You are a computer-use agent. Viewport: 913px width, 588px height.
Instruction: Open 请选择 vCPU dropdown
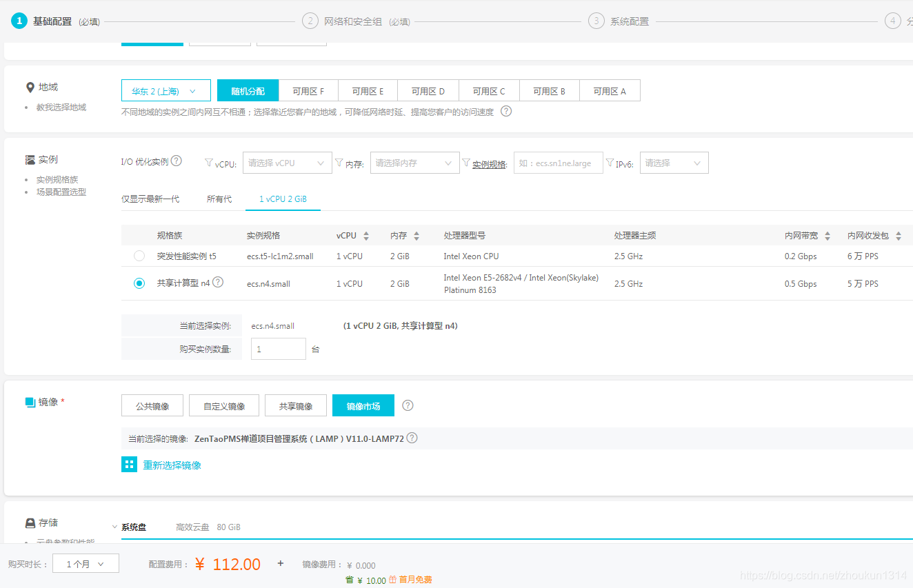[287, 163]
